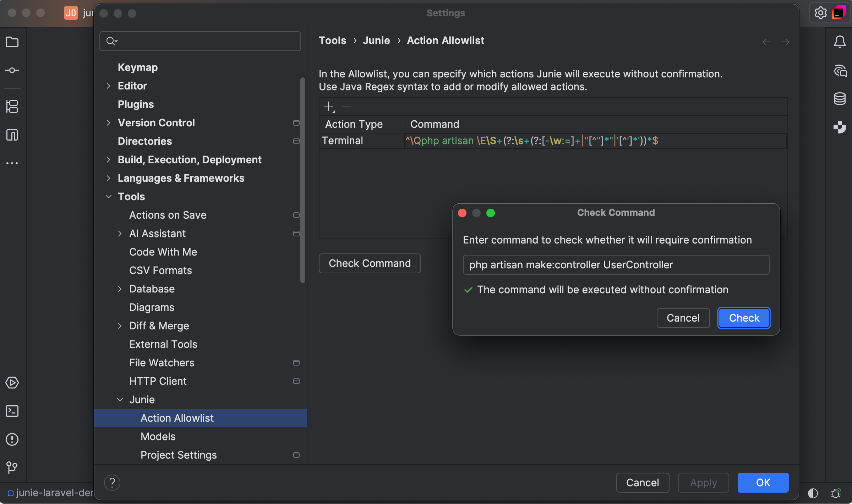Screen dimensions: 852x504
Task: Select Keymap in settings tree
Action: [138, 67]
